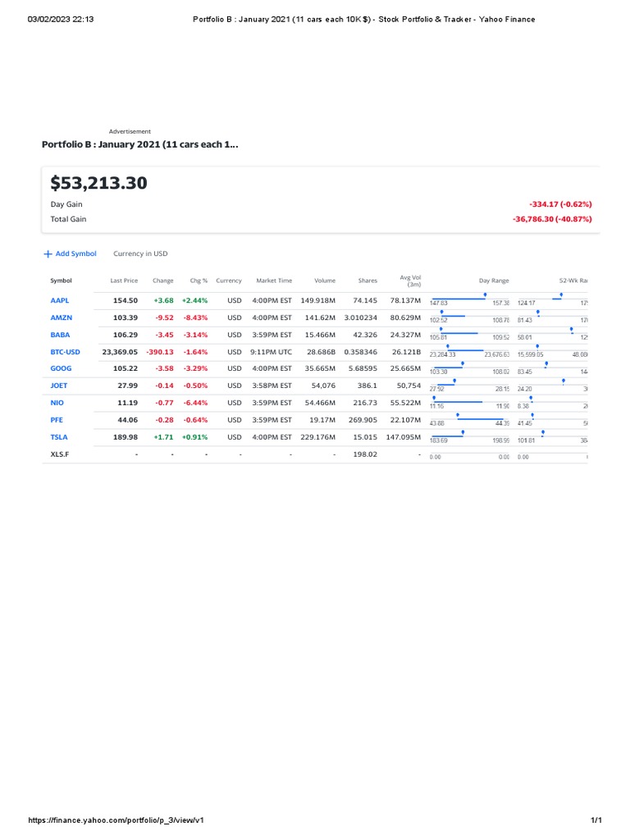Click NIO change percent -6.44%

tap(195, 403)
